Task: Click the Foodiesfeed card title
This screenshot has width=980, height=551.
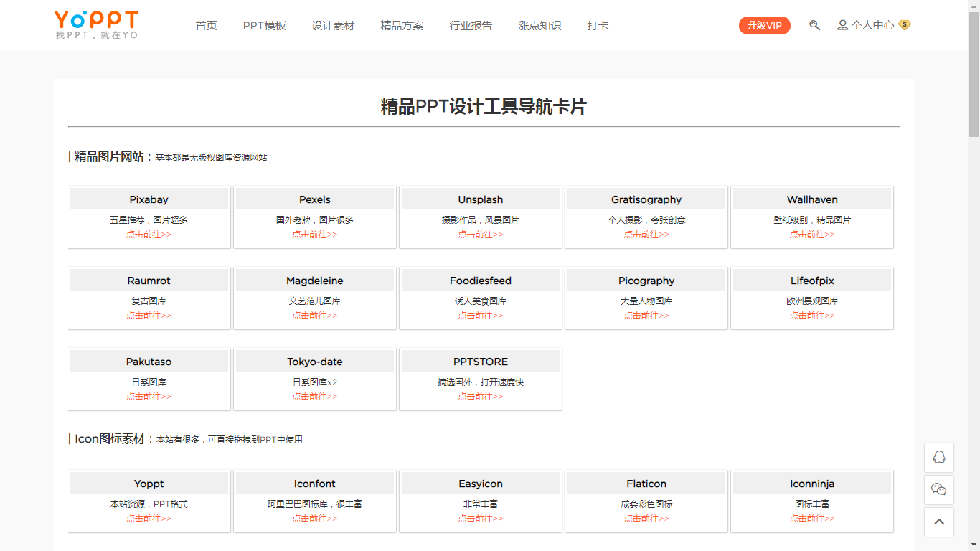Action: [x=481, y=281]
